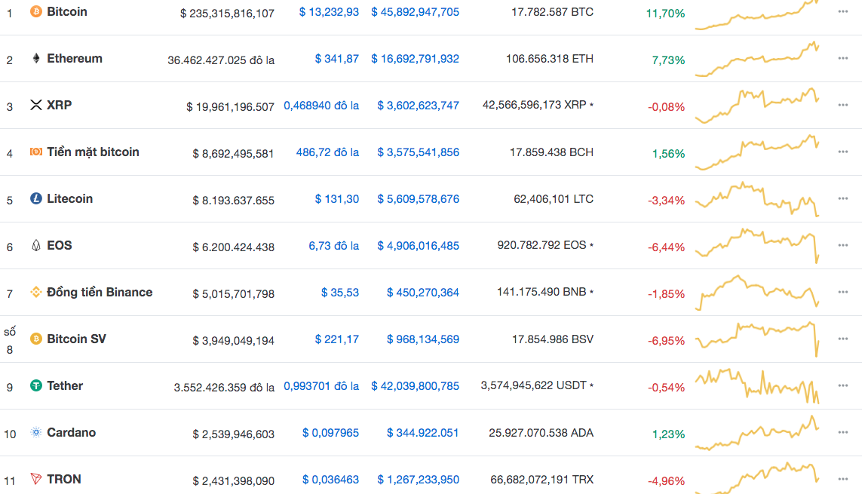Open the Bitcoin coin name link

click(67, 11)
